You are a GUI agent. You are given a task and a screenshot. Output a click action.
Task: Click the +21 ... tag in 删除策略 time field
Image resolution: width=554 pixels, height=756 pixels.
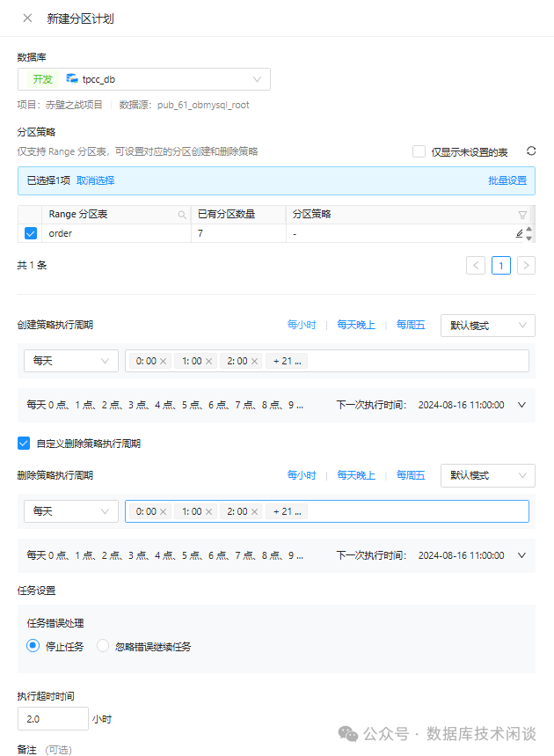[x=288, y=511]
